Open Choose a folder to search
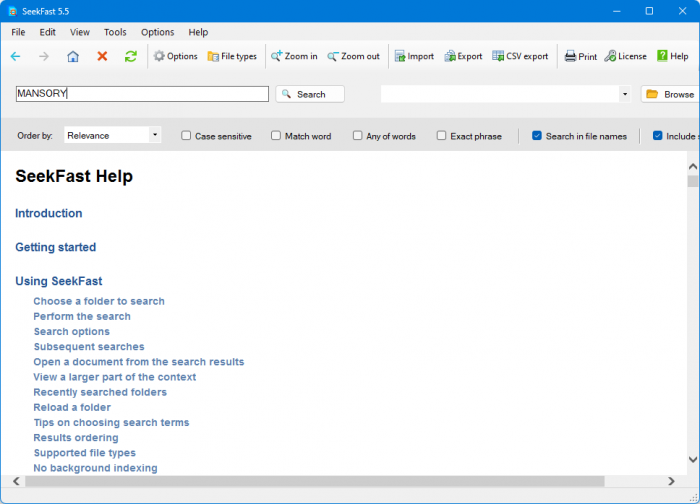The width and height of the screenshot is (700, 504). pyautogui.click(x=99, y=301)
